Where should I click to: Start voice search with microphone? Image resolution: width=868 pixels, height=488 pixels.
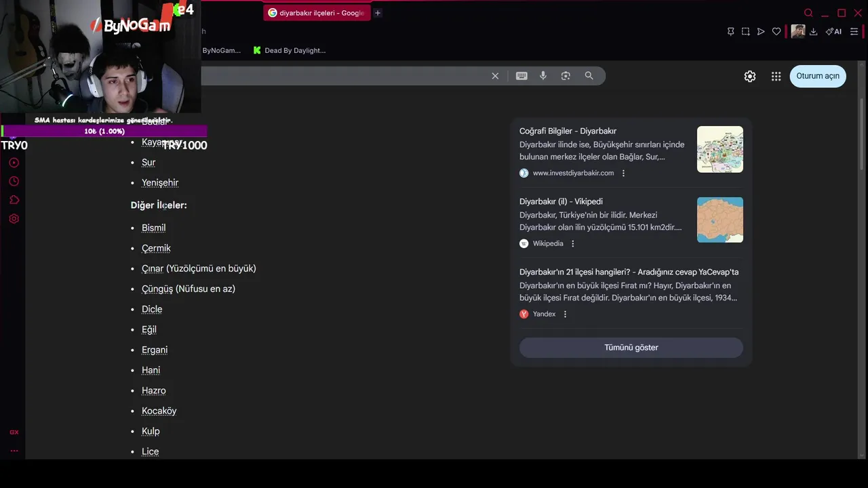coord(543,76)
